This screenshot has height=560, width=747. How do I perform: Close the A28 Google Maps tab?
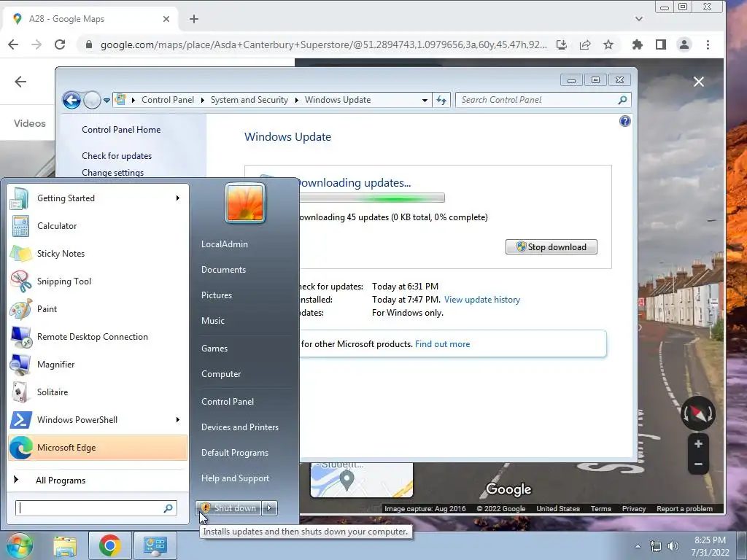tap(166, 19)
